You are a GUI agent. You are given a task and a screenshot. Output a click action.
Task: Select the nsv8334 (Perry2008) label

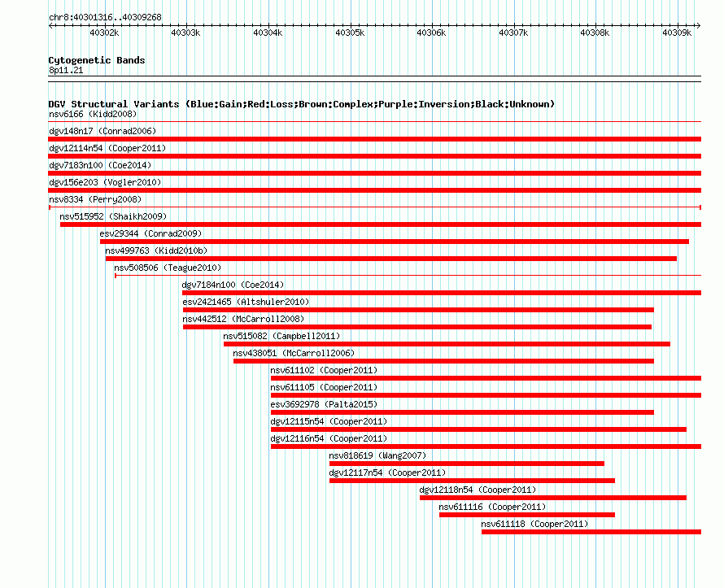tap(95, 199)
